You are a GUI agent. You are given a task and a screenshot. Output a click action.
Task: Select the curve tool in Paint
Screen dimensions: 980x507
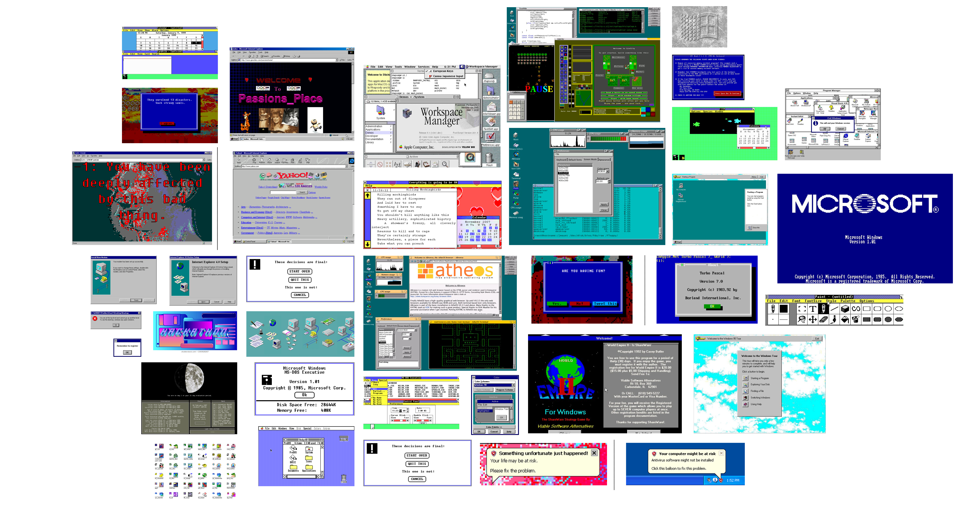pyautogui.click(x=856, y=309)
